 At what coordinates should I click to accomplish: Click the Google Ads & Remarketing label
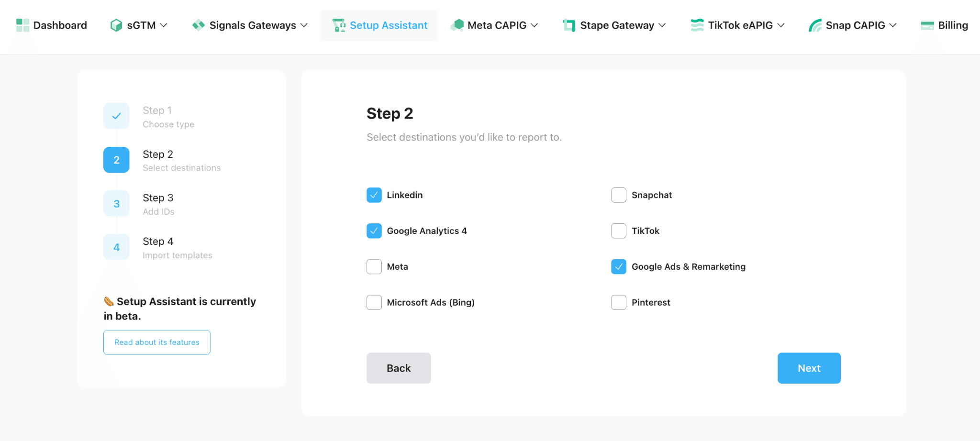click(x=689, y=266)
